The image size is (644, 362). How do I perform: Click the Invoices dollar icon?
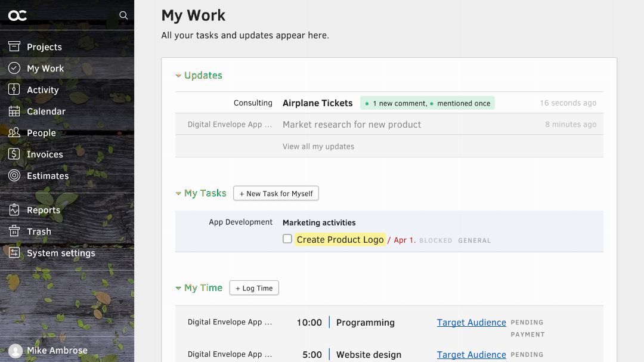[x=14, y=154]
